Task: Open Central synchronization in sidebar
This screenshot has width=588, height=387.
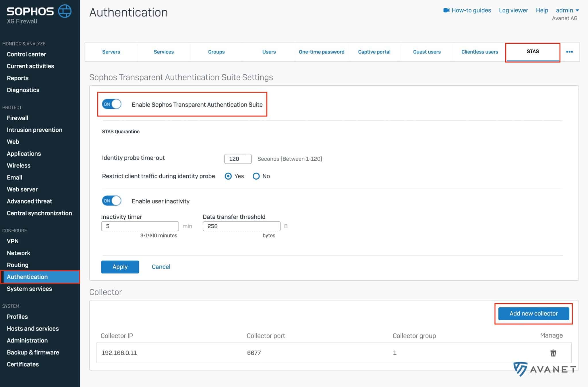Action: click(39, 213)
